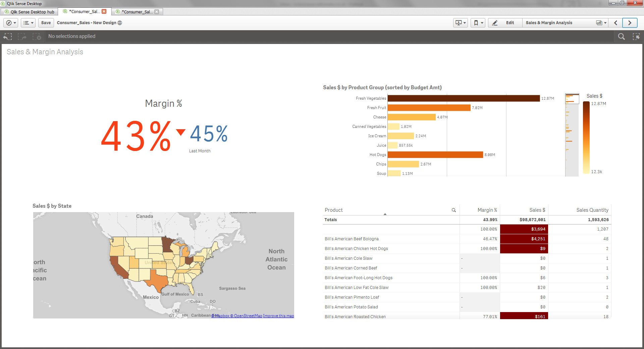Click the OpenStreetMap link on the map
Image resolution: width=644 pixels, height=349 pixels.
tap(248, 316)
